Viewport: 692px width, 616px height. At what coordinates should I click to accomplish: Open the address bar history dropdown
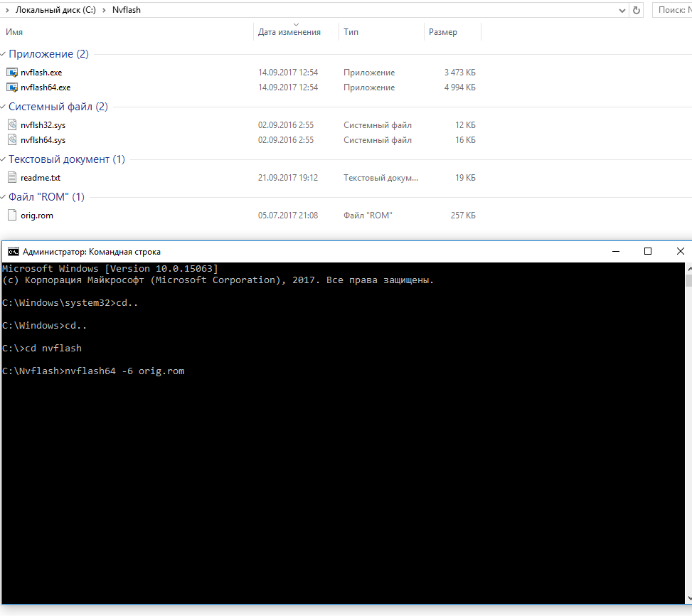[622, 10]
